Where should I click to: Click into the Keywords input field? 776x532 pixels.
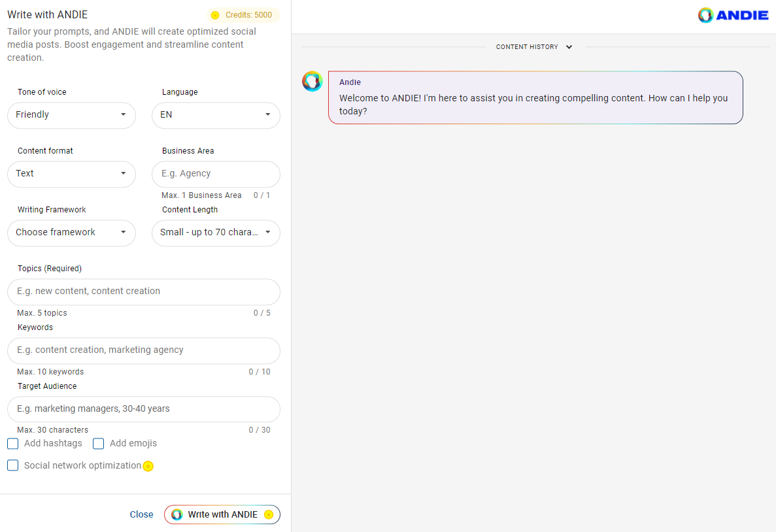point(144,351)
